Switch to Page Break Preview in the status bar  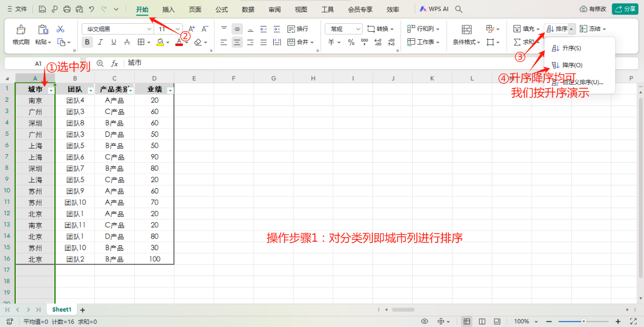pos(497,321)
